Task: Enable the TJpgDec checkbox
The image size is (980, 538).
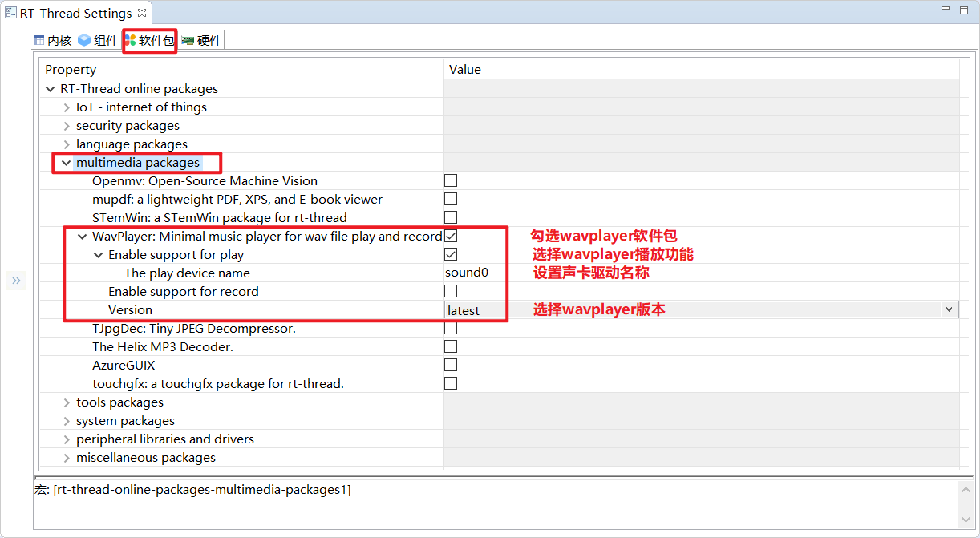Action: pyautogui.click(x=451, y=328)
